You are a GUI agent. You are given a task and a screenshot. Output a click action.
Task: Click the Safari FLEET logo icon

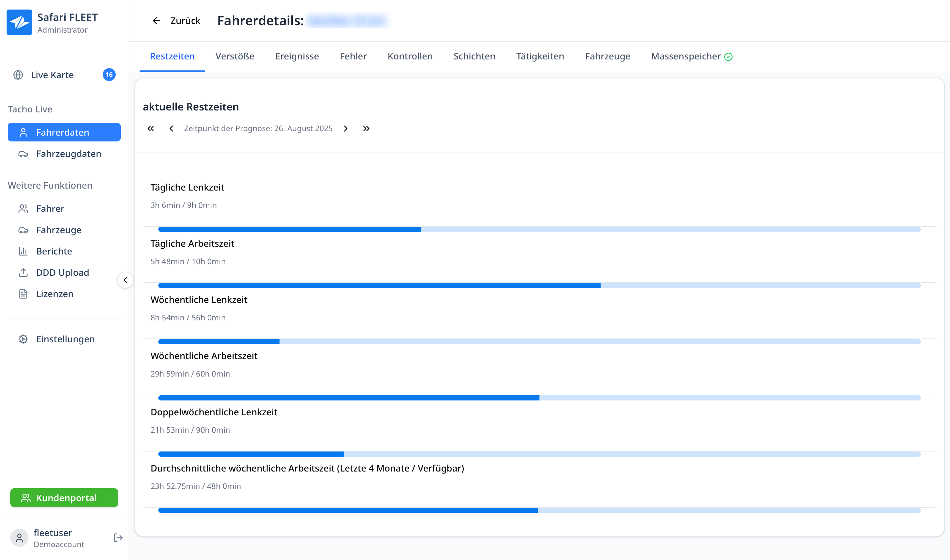click(19, 22)
